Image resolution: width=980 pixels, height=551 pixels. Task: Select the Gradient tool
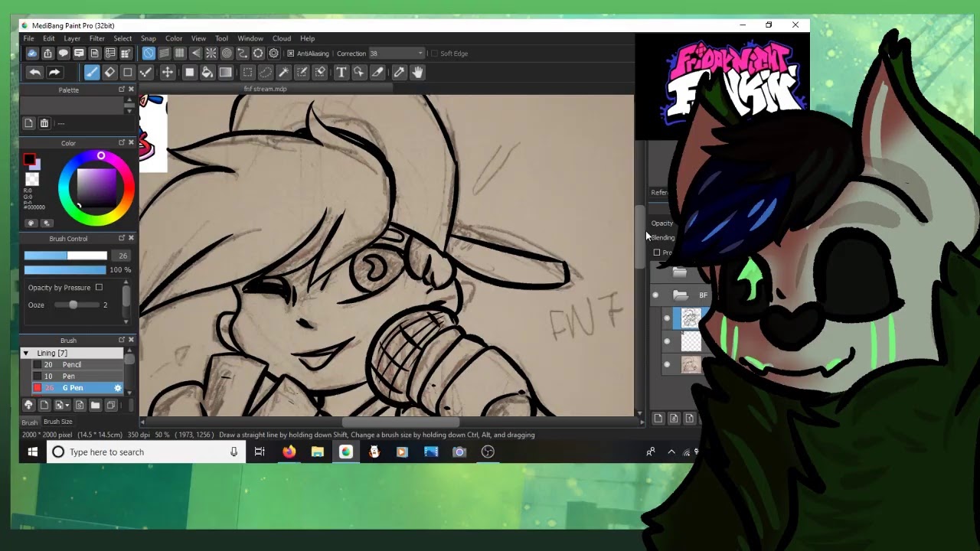click(x=225, y=72)
